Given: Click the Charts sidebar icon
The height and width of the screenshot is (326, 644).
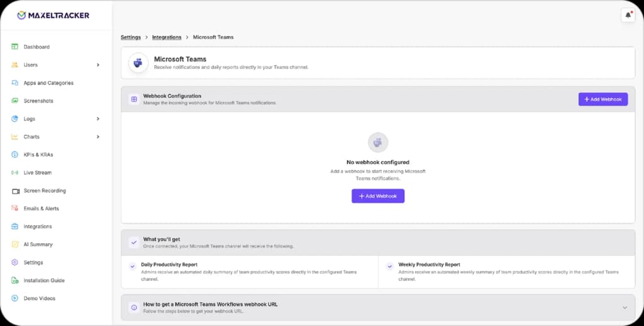Looking at the screenshot, I should pos(15,137).
